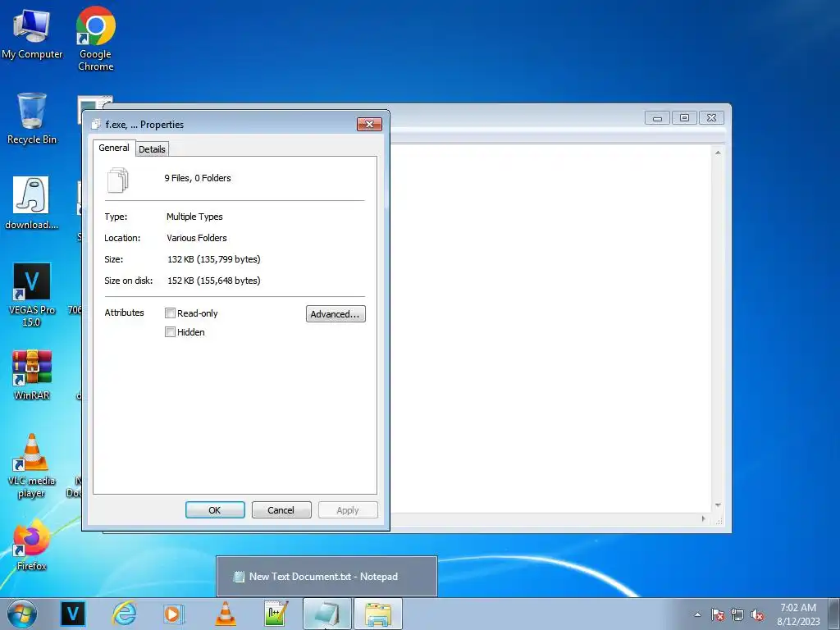Open the Recycle Bin icon
The height and width of the screenshot is (630, 840).
click(x=32, y=118)
